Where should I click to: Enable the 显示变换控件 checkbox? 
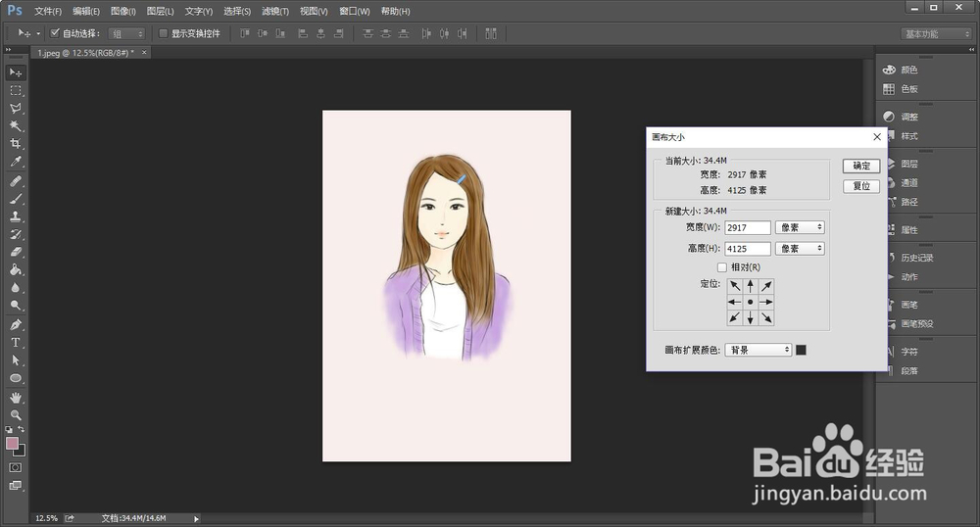click(163, 33)
